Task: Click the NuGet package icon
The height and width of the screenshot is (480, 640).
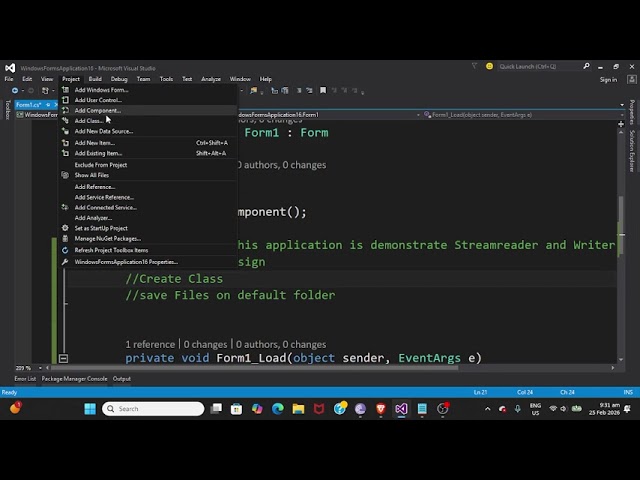Action: 65,238
